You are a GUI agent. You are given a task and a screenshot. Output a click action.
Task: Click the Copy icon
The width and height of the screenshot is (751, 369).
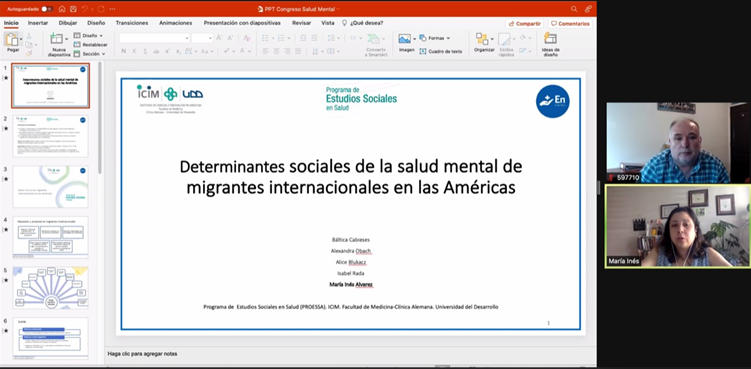pyautogui.click(x=29, y=45)
